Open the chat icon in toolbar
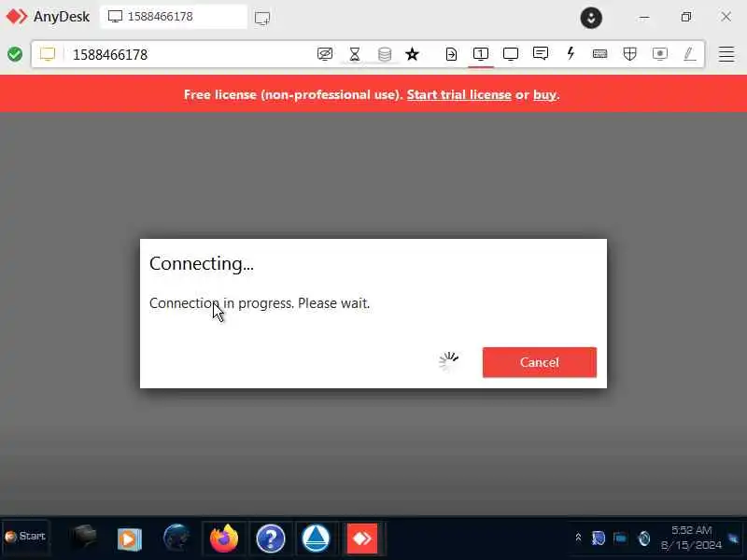The width and height of the screenshot is (747, 560). [541, 53]
